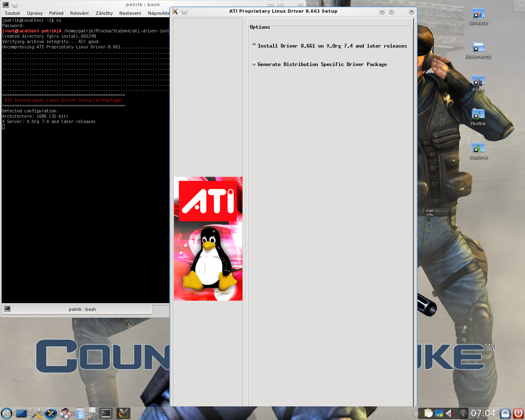This screenshot has width=525, height=420.
Task: Open Rolování menu in terminal window
Action: coord(79,13)
